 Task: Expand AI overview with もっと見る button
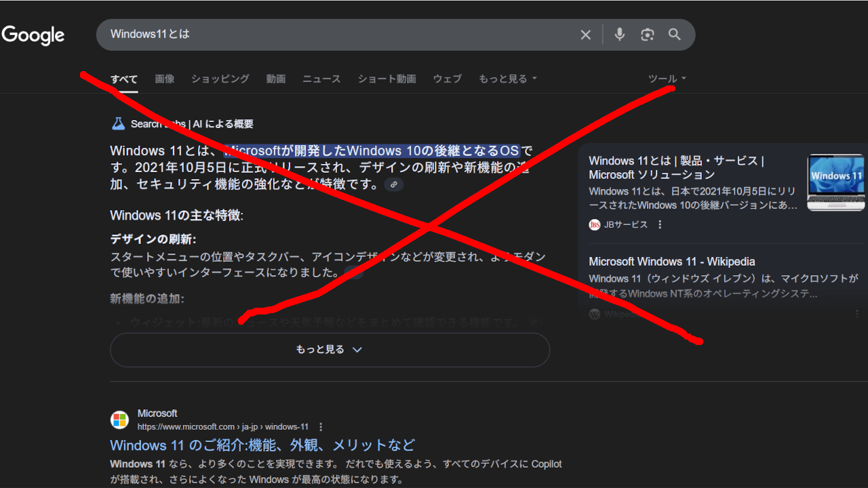(330, 350)
